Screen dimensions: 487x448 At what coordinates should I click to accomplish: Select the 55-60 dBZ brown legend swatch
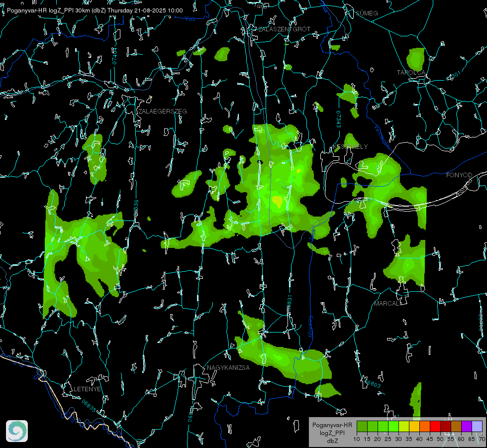[x=456, y=426]
